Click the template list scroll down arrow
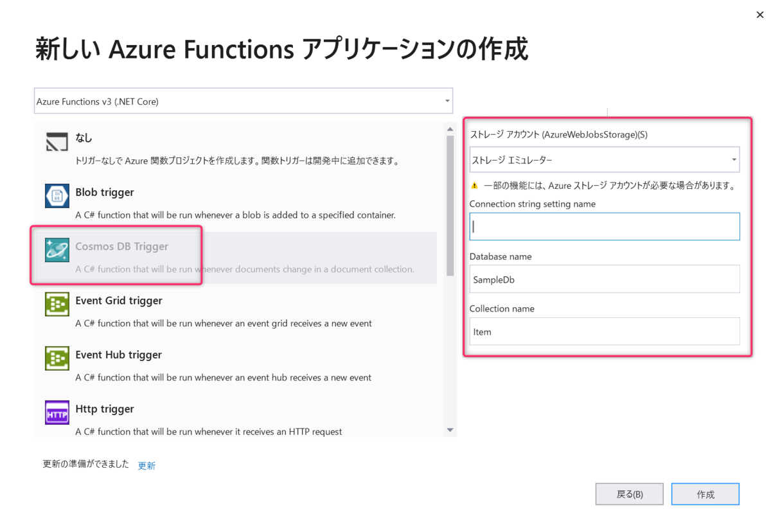Image resolution: width=771 pixels, height=532 pixels. (x=450, y=430)
